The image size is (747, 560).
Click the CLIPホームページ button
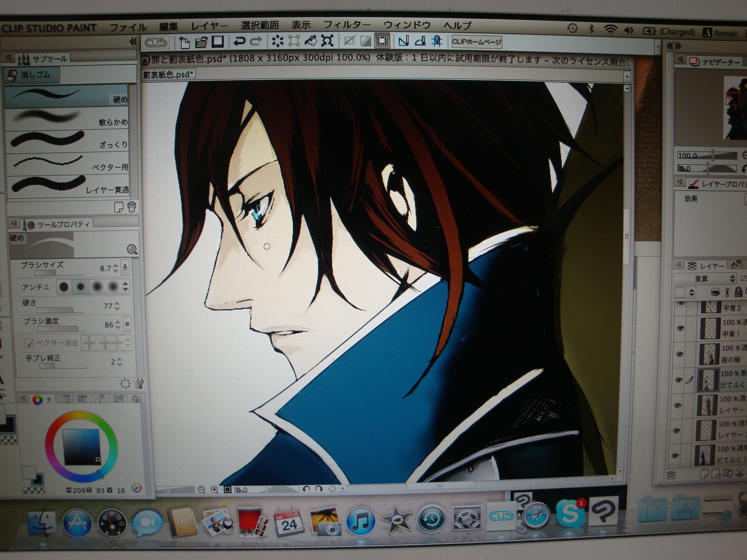[x=476, y=42]
